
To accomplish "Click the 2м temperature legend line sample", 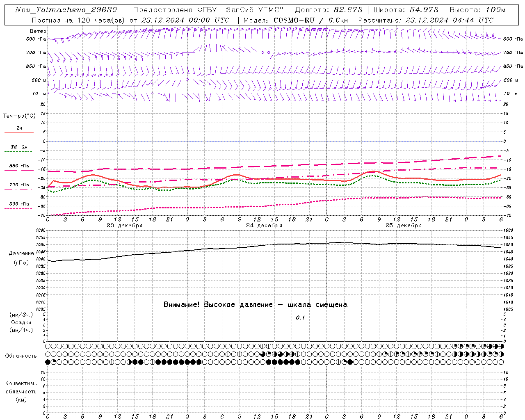I will click(x=19, y=132).
